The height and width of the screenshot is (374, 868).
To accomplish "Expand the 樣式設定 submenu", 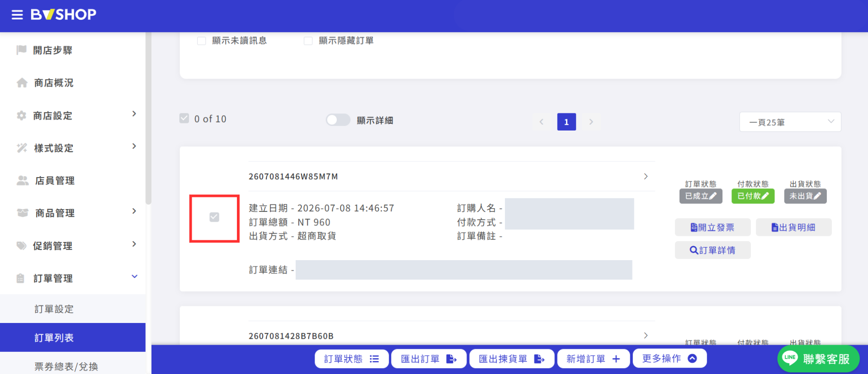I will tap(134, 146).
